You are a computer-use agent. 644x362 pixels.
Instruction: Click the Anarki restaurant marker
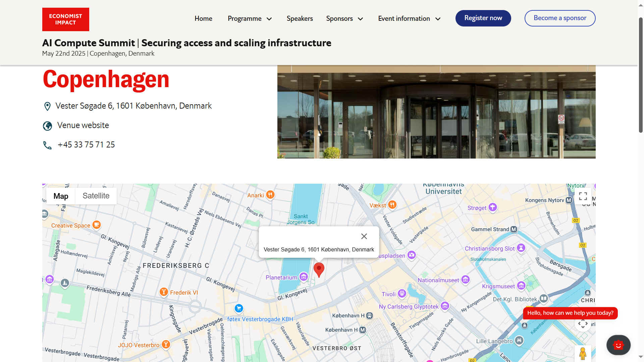pyautogui.click(x=270, y=194)
